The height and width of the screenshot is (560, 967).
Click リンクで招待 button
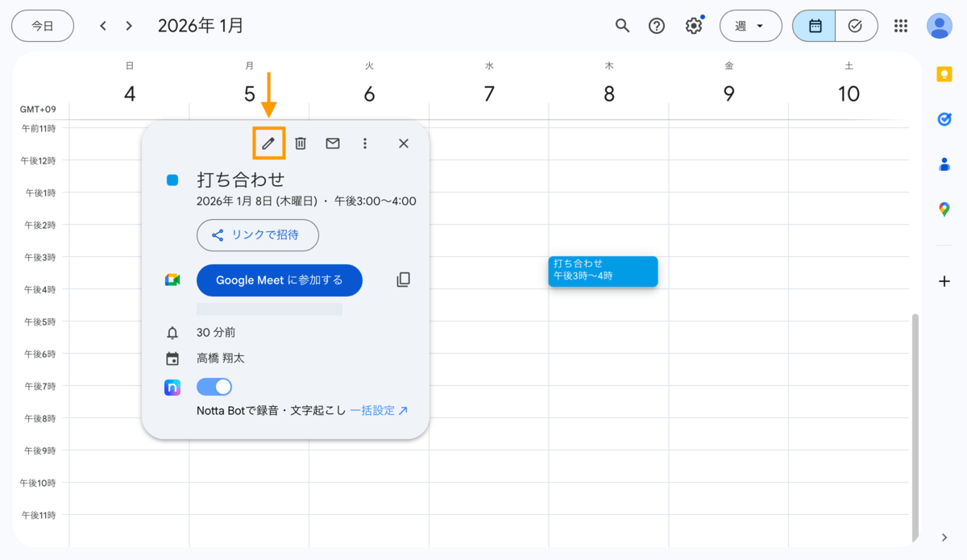click(258, 235)
